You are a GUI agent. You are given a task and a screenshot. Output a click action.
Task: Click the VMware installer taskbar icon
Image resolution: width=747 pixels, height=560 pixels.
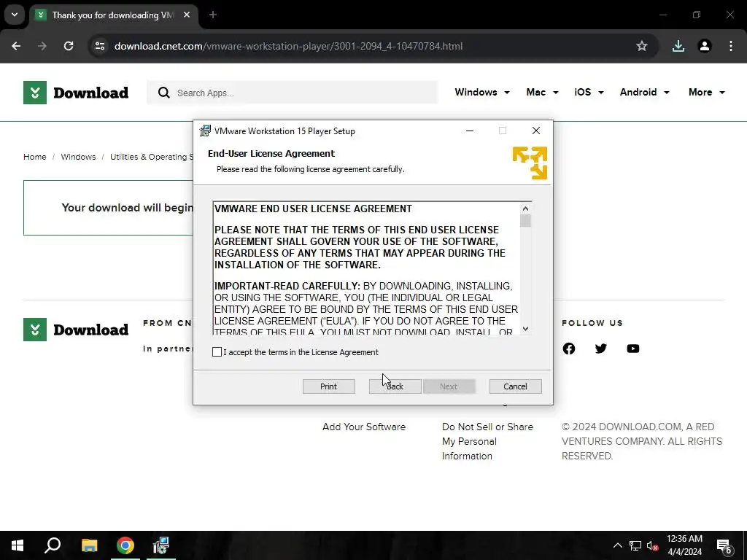pyautogui.click(x=161, y=545)
